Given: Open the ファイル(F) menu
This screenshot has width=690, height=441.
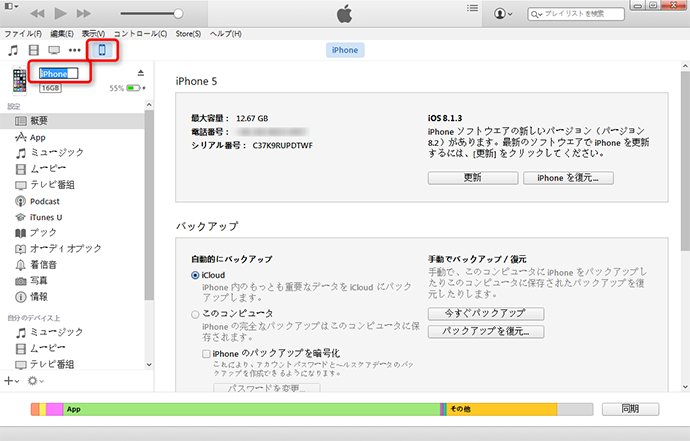Looking at the screenshot, I should pyautogui.click(x=23, y=34).
